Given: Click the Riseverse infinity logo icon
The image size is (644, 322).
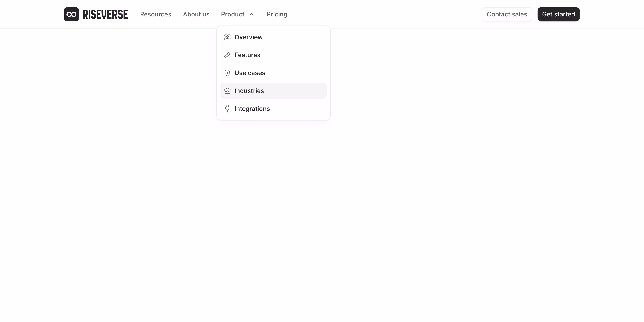Looking at the screenshot, I should coord(72,14).
